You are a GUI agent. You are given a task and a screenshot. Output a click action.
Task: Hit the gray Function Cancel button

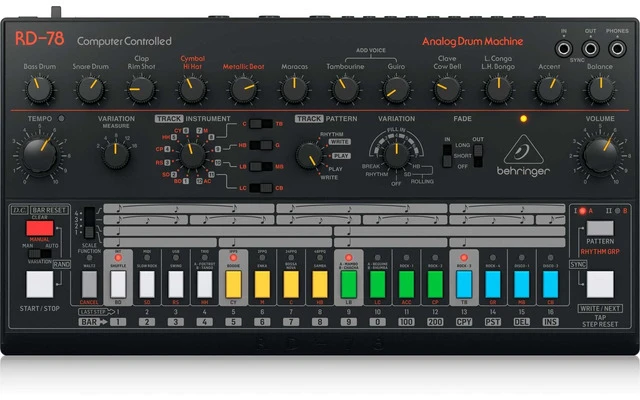click(x=89, y=284)
